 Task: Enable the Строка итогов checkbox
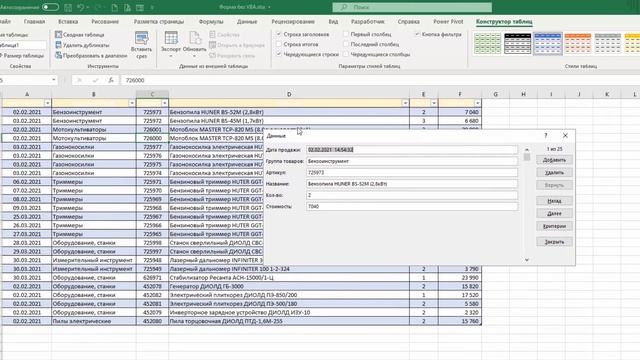tap(279, 44)
